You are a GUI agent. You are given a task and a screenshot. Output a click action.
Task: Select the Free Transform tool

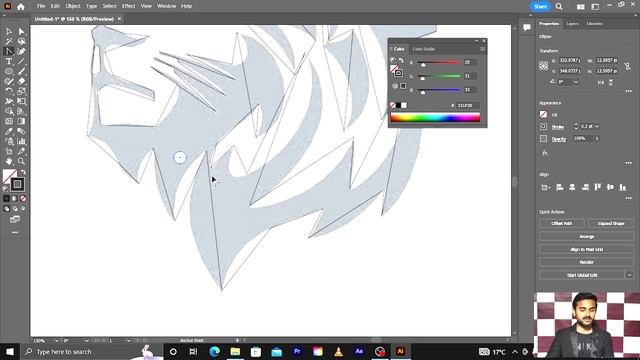pos(21,101)
